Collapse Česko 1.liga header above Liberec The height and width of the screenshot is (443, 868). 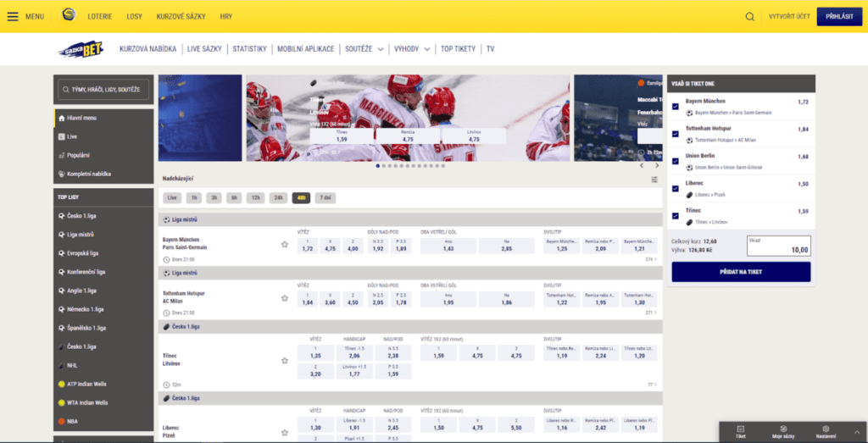pos(410,398)
